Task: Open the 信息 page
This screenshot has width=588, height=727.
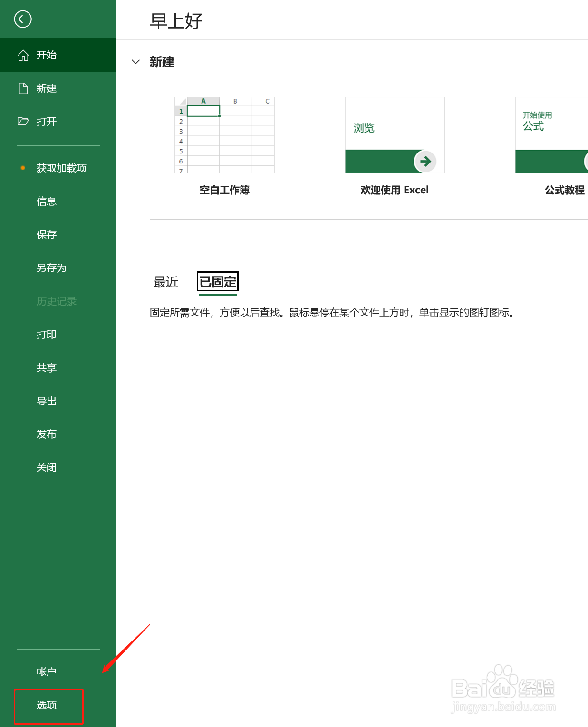Action: 58,201
